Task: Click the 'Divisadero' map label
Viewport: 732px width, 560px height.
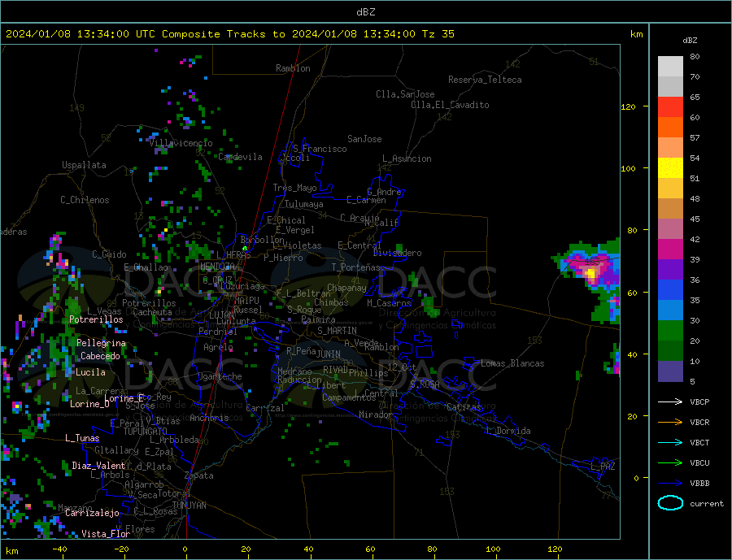Action: click(397, 253)
